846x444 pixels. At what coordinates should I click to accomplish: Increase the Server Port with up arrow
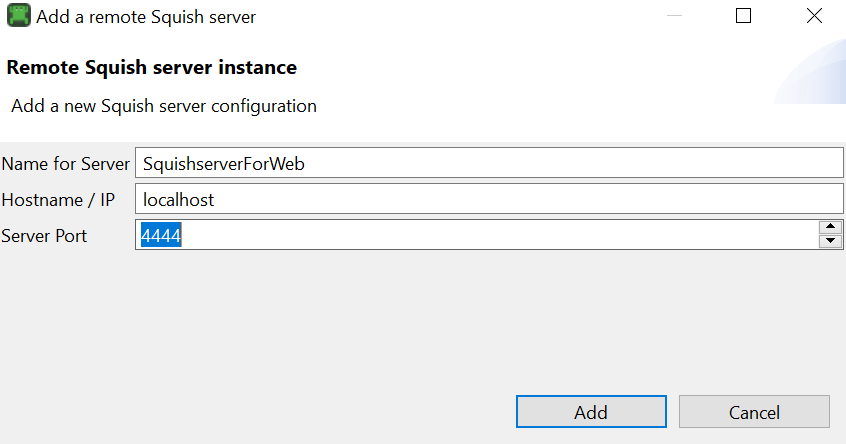(830, 228)
